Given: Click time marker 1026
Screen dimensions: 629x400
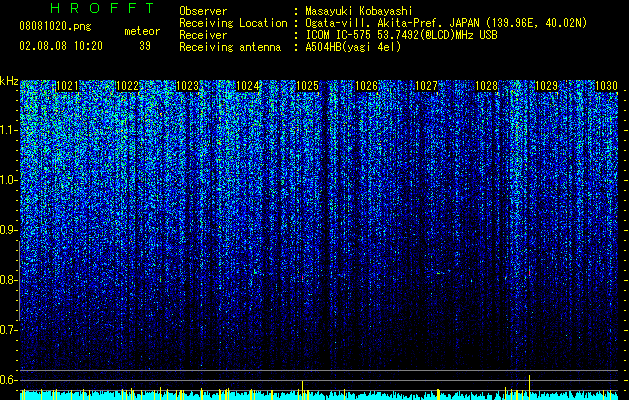Looking at the screenshot, I should (367, 86).
